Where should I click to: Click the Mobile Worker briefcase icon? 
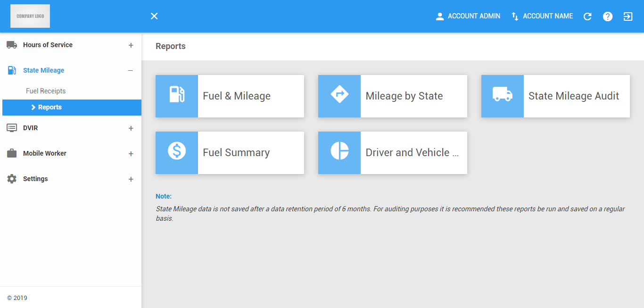[x=12, y=153]
